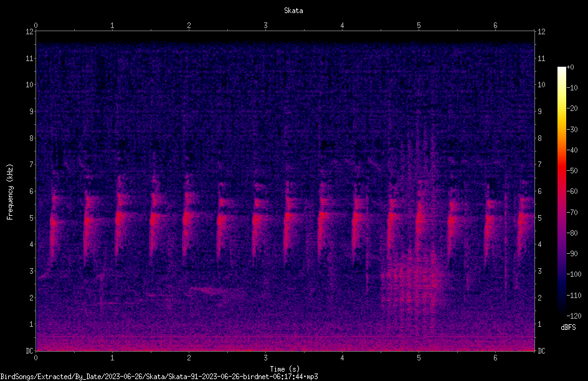Click '5' on the right frequency axis

tap(539, 218)
